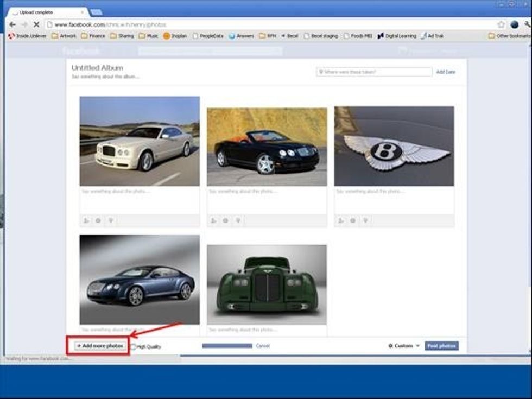Open the Inside Unilever bookmark

pyautogui.click(x=28, y=36)
